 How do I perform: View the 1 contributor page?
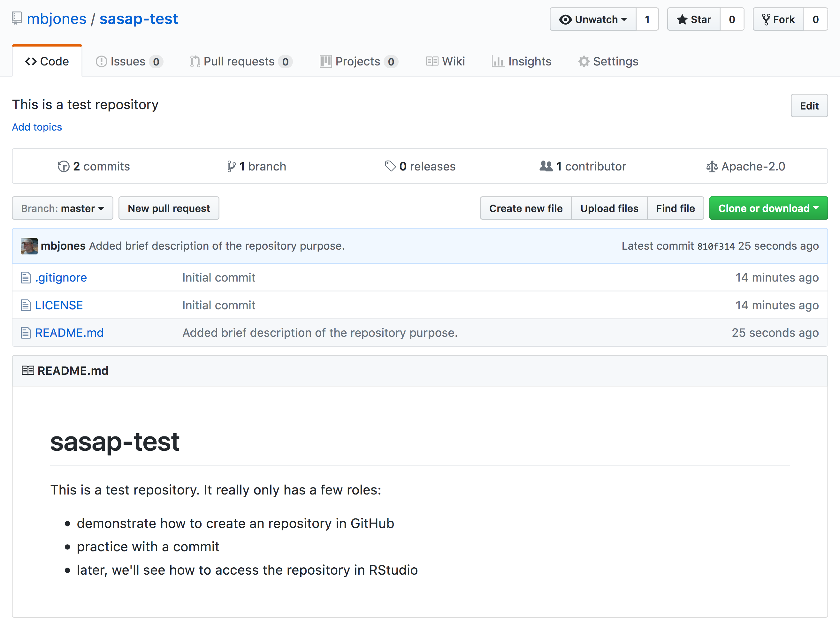583,166
